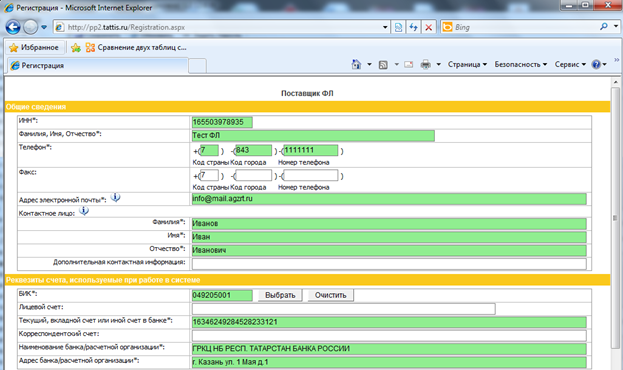Click the add to favorites bar star icon

(x=75, y=48)
